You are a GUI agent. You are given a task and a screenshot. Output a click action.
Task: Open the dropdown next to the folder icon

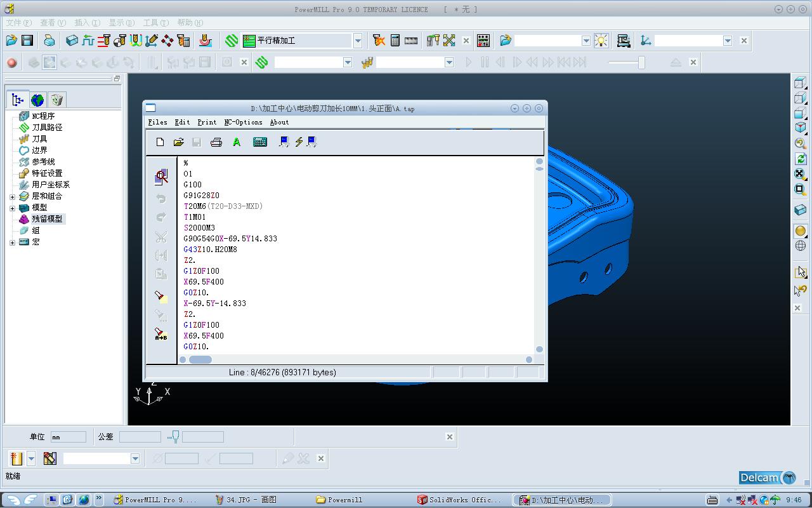[586, 41]
